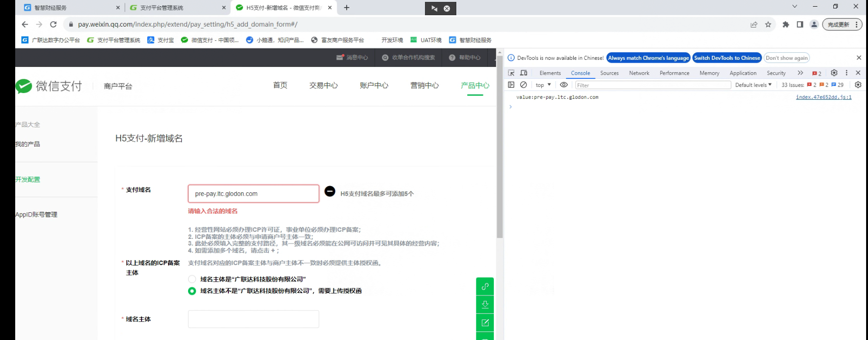Switch to the 智慧财经服务 browser tab

click(71, 8)
